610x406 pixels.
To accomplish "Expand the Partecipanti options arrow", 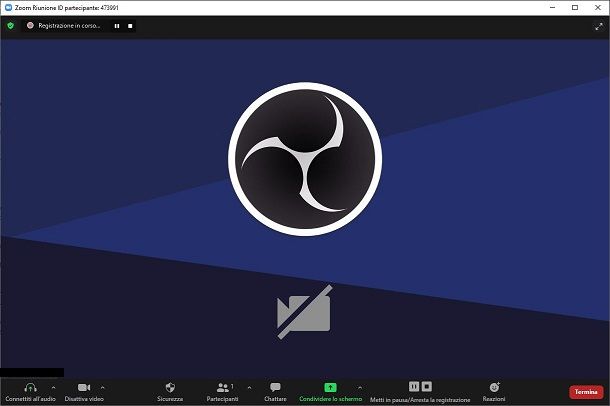I will (249, 387).
